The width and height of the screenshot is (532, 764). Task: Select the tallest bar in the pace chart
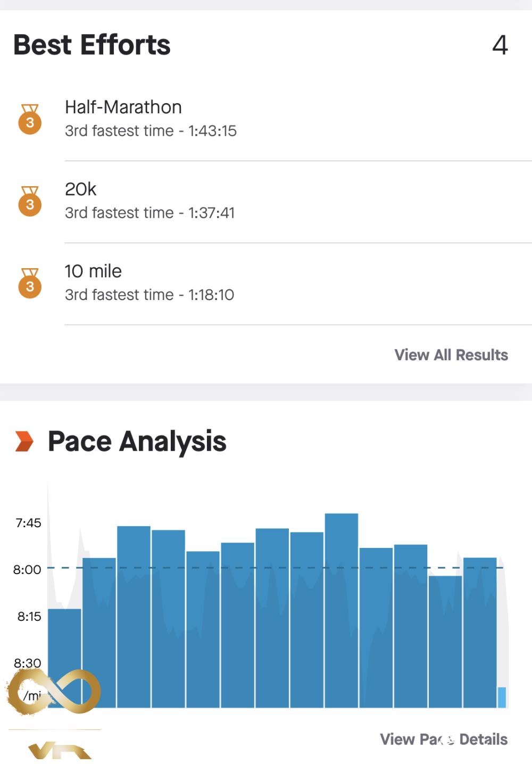click(341, 610)
